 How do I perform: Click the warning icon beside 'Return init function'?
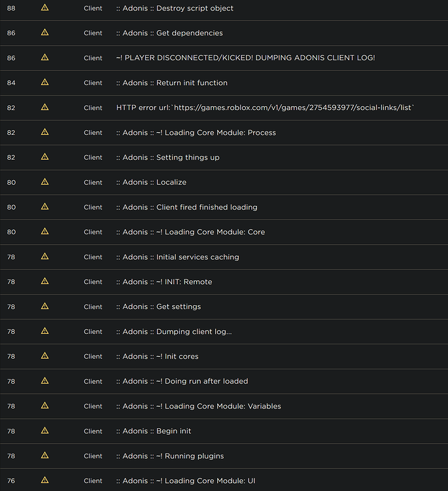[x=44, y=82]
